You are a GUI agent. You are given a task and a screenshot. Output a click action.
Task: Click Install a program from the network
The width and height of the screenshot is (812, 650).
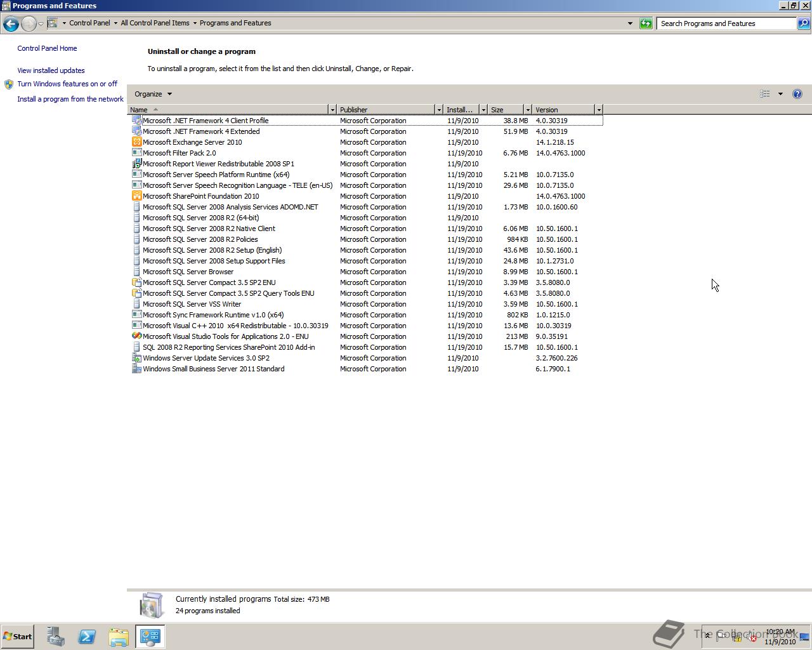[x=70, y=99]
